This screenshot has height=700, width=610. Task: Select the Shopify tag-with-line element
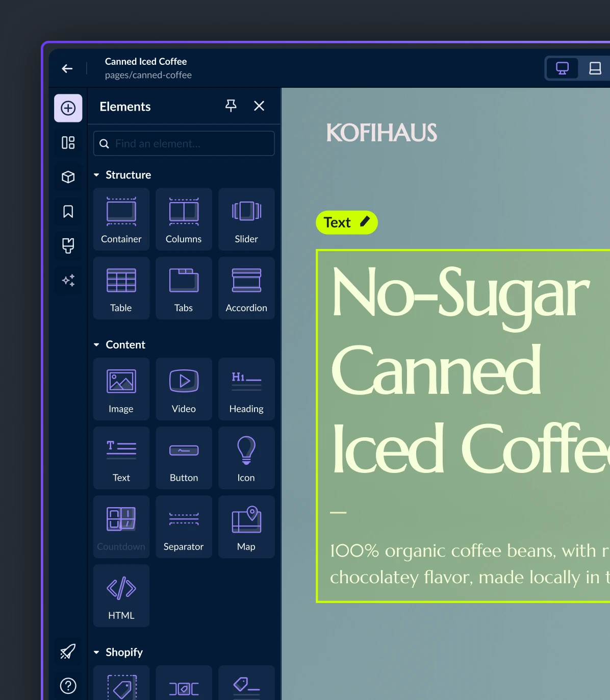(246, 683)
